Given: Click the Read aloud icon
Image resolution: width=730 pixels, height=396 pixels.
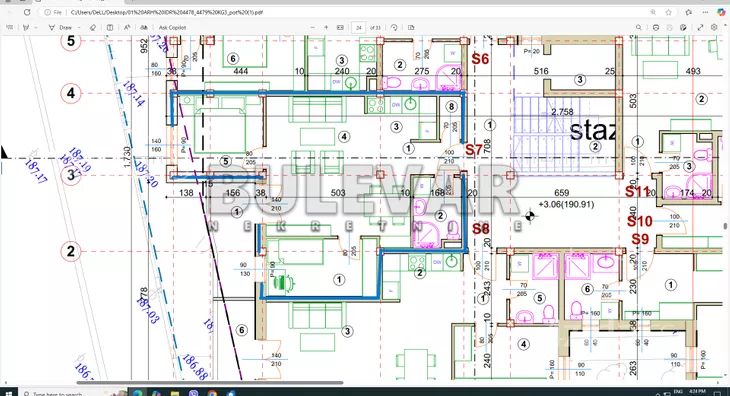Looking at the screenshot, I should pos(127,27).
